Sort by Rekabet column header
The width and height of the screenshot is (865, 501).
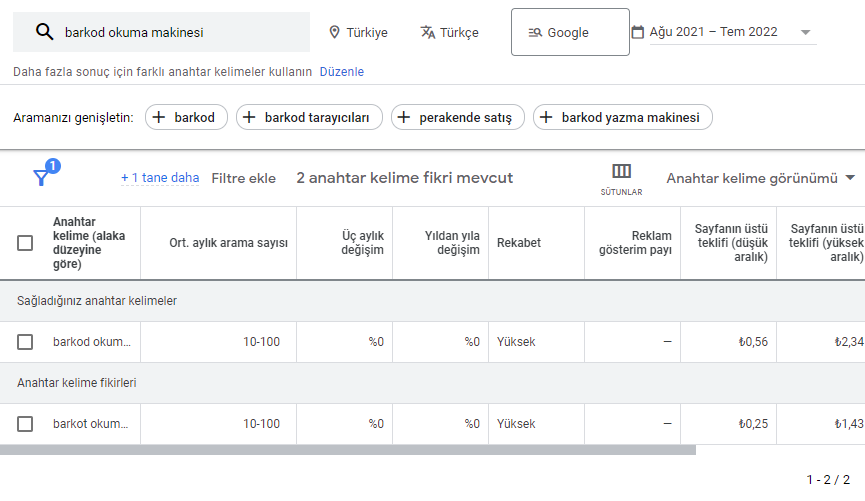click(x=518, y=243)
